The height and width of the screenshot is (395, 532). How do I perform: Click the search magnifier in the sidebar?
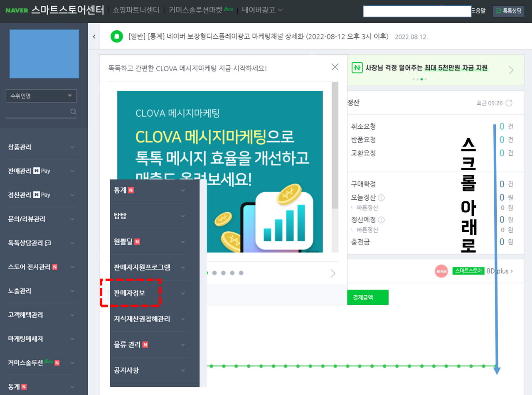pos(73,111)
